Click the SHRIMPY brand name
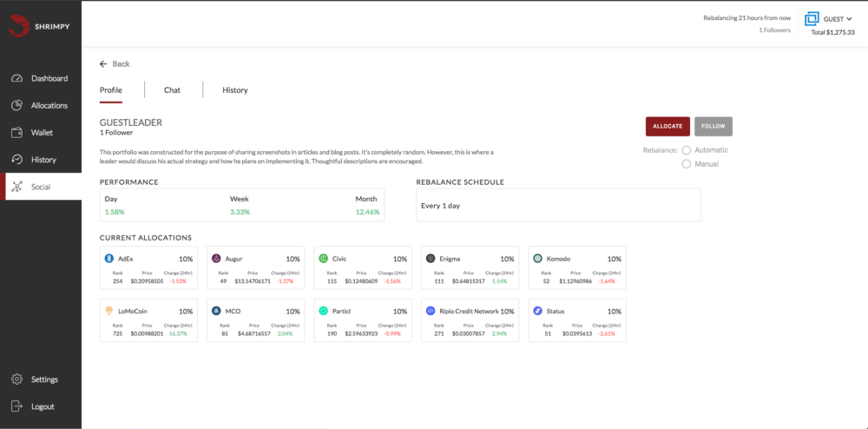This screenshot has height=429, width=868. [x=51, y=27]
